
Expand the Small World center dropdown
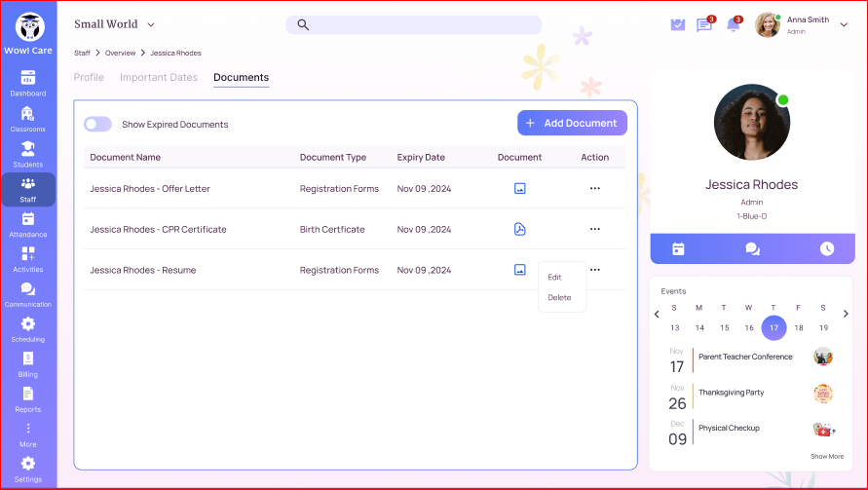coord(151,24)
